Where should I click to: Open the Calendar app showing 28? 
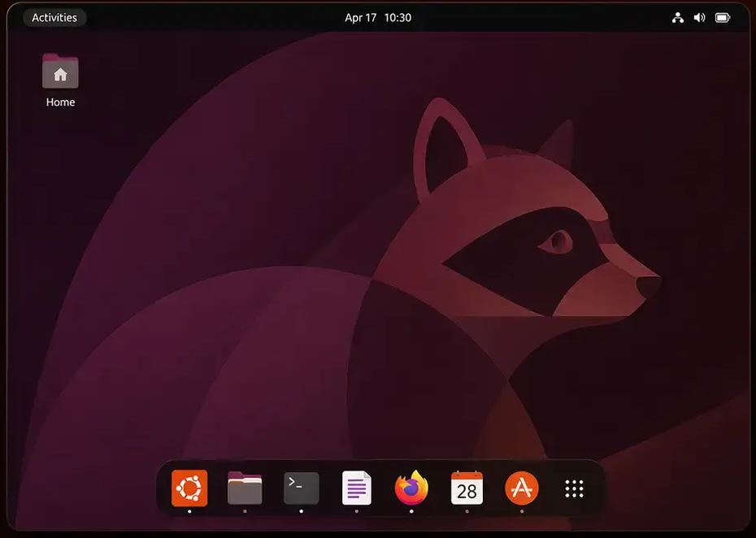(x=467, y=488)
